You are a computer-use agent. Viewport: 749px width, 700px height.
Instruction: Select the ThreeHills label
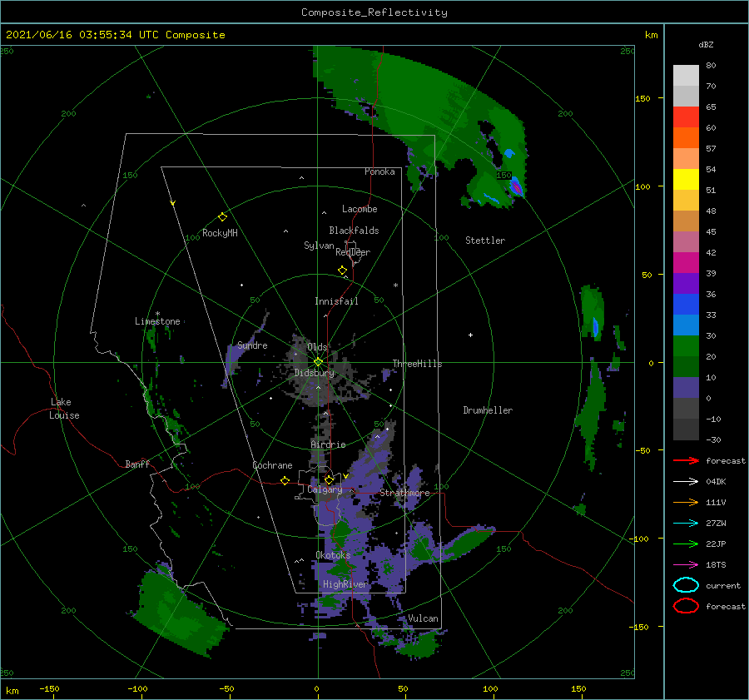pos(417,364)
